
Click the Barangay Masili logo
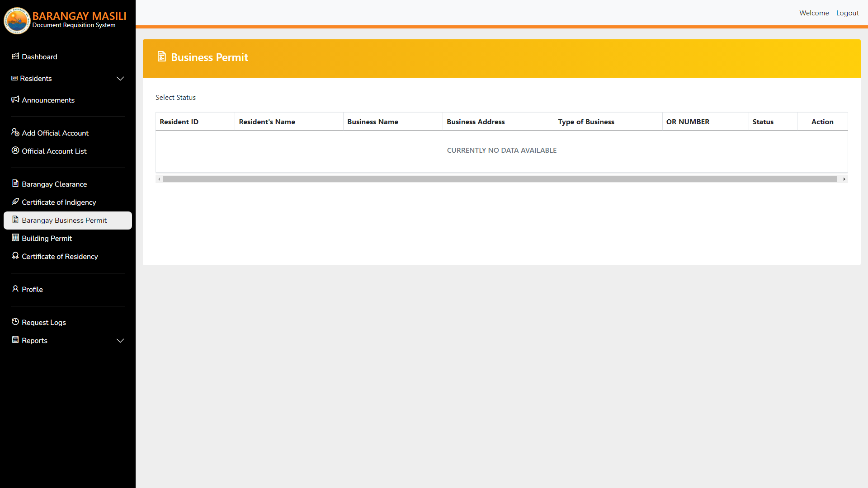[17, 20]
